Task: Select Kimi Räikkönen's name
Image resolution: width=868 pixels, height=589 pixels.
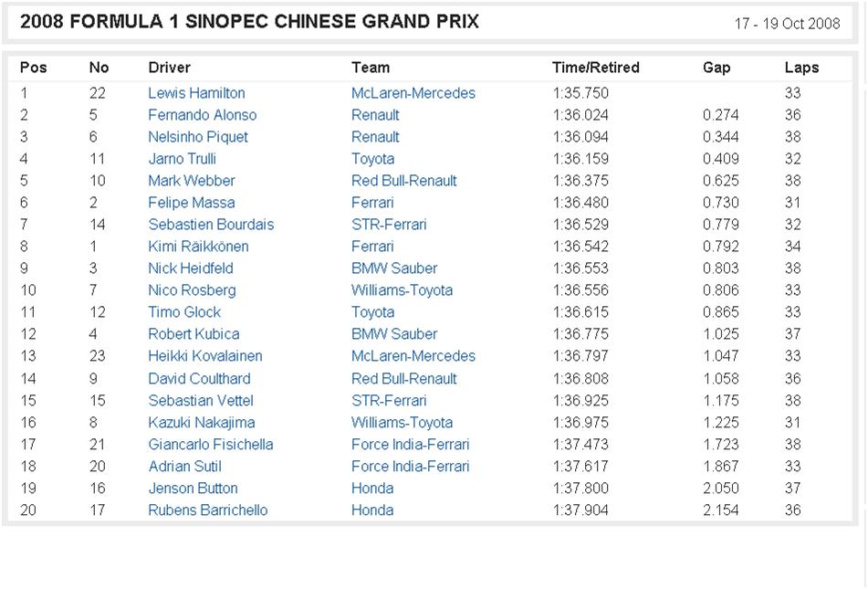Action: pos(198,247)
